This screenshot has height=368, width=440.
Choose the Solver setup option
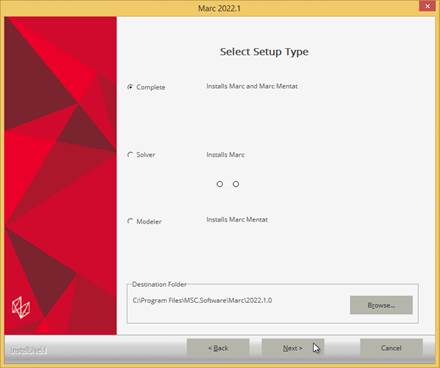point(130,155)
